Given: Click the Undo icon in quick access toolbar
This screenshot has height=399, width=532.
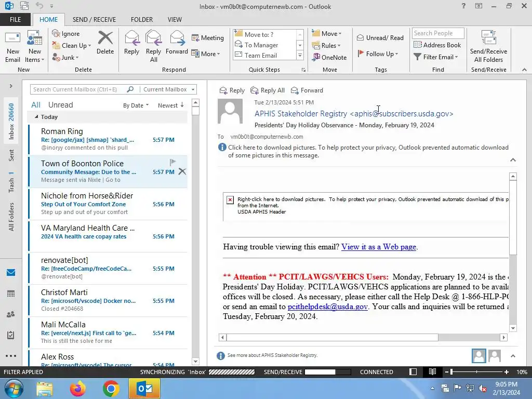Looking at the screenshot, I should tap(39, 6).
